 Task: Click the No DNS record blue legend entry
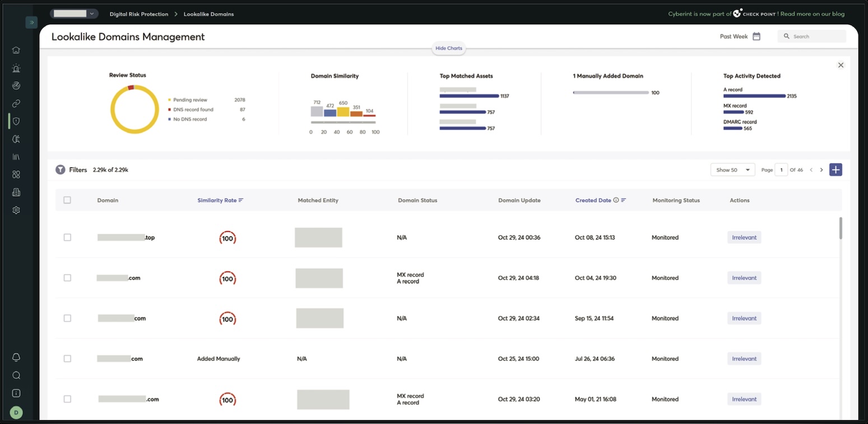187,119
